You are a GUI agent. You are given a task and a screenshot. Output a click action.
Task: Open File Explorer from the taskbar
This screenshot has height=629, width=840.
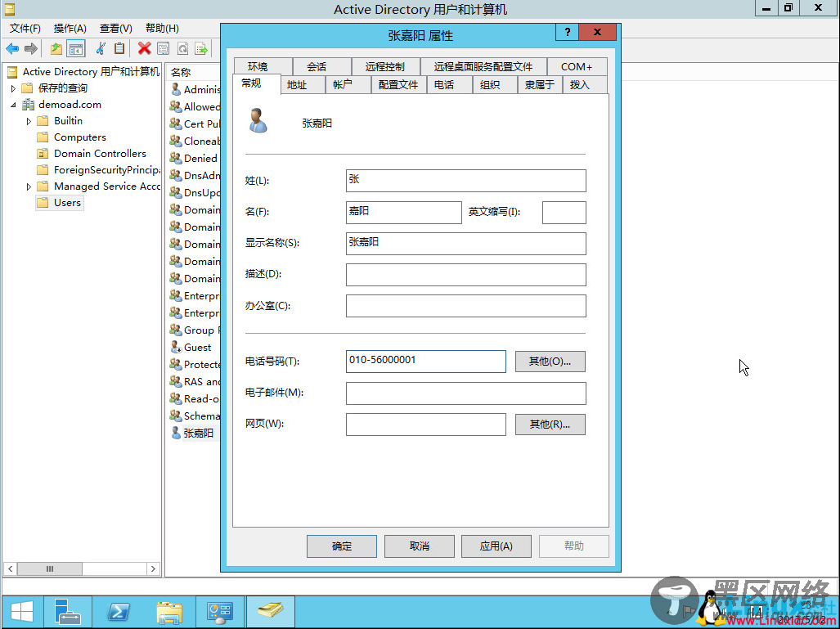[168, 612]
